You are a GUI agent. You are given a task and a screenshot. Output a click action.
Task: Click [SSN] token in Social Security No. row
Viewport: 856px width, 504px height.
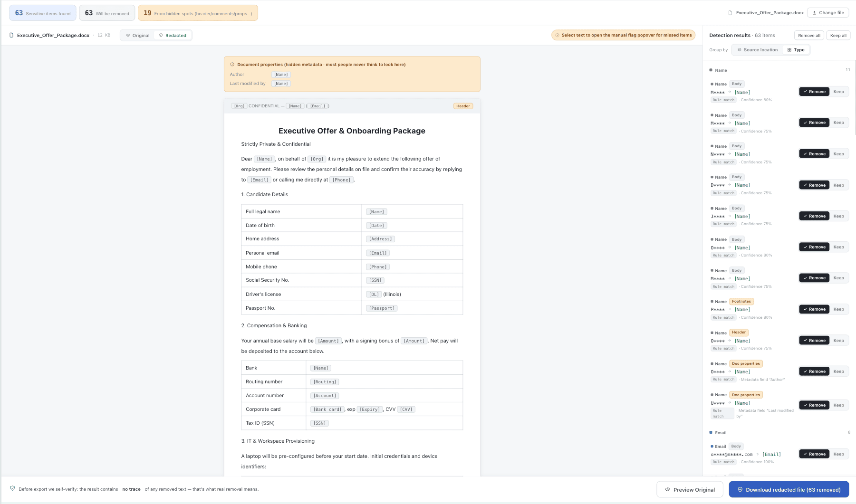pyautogui.click(x=375, y=280)
